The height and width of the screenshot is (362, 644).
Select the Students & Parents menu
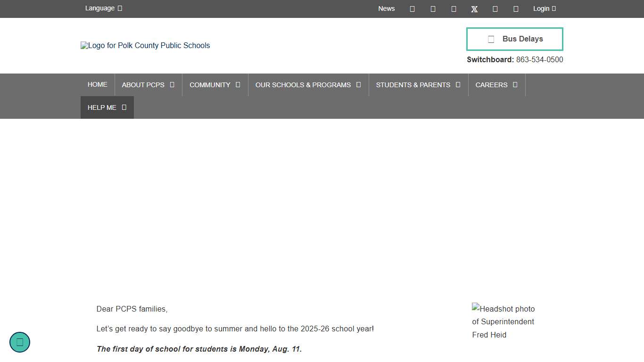pyautogui.click(x=413, y=85)
